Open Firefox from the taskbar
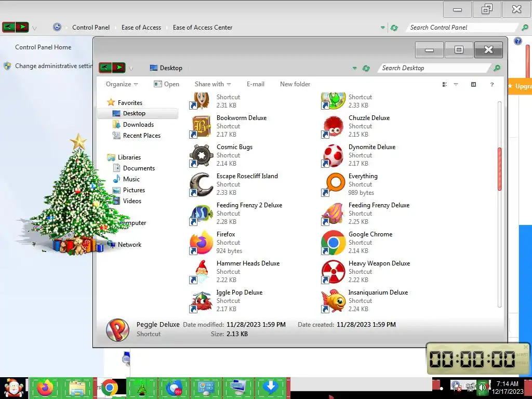The width and height of the screenshot is (532, 399). coord(45,388)
